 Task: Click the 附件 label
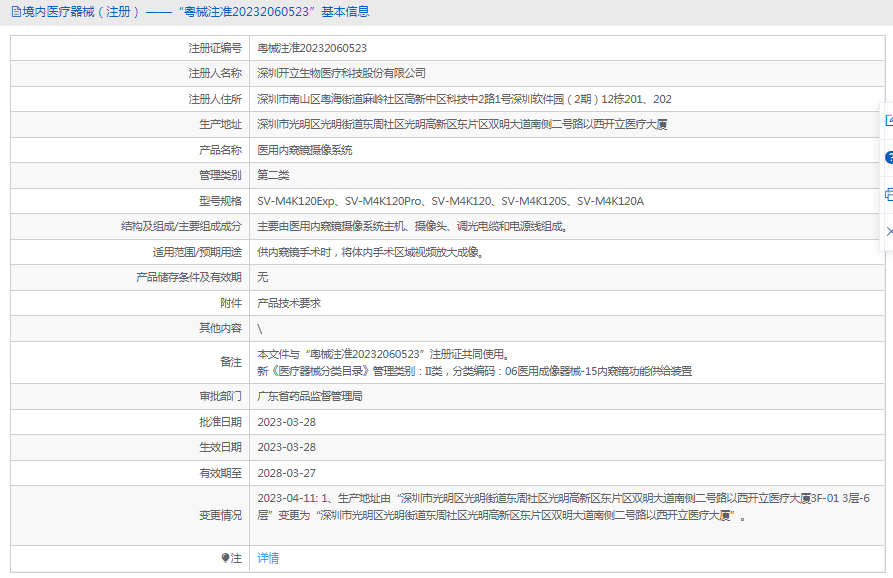(231, 303)
